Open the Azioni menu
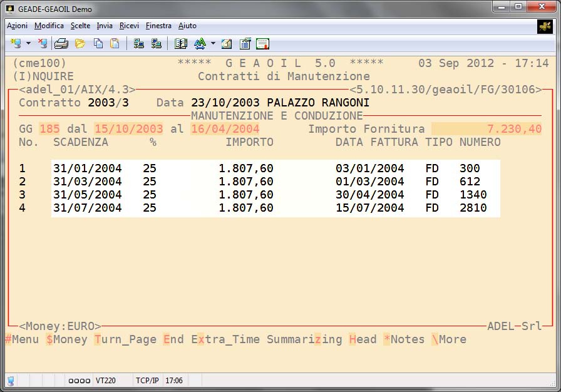Screen dimensions: 561x392 coord(17,26)
